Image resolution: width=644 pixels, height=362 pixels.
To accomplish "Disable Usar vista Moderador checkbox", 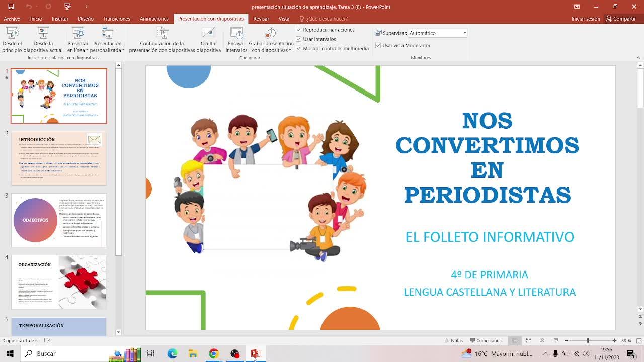I will (x=378, y=45).
